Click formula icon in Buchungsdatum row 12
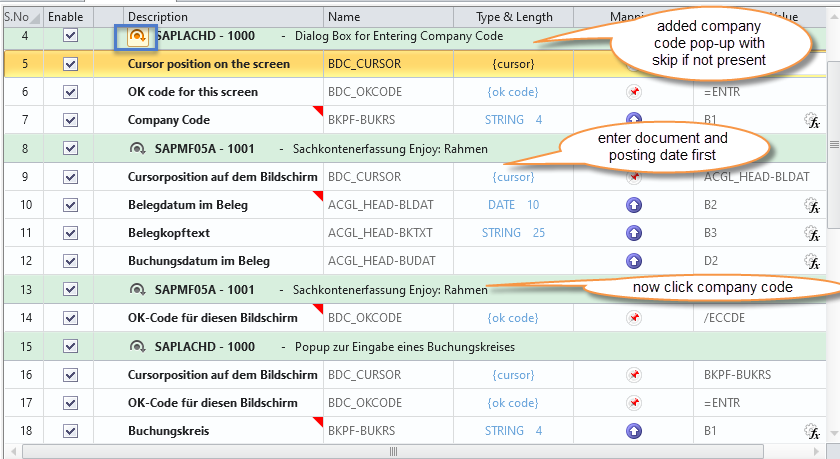 (812, 261)
